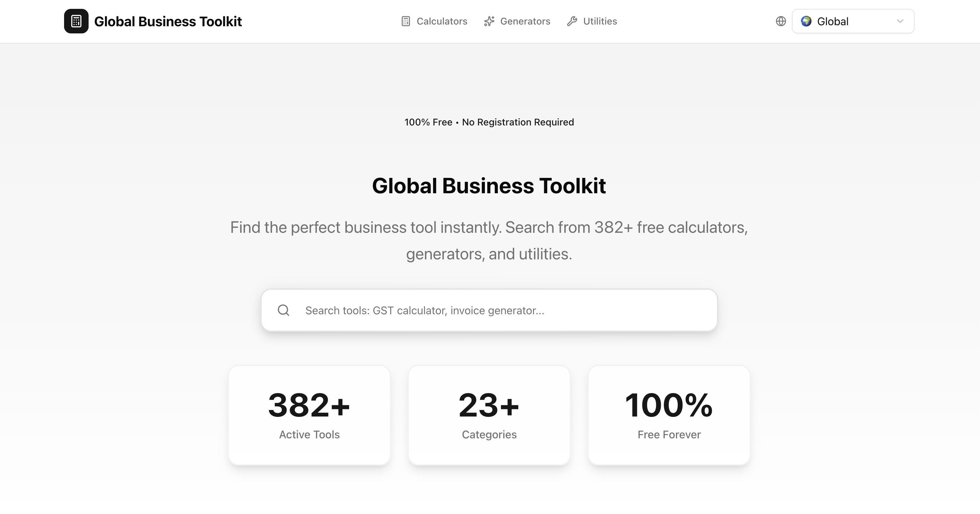Open the Global region dropdown

(x=852, y=21)
